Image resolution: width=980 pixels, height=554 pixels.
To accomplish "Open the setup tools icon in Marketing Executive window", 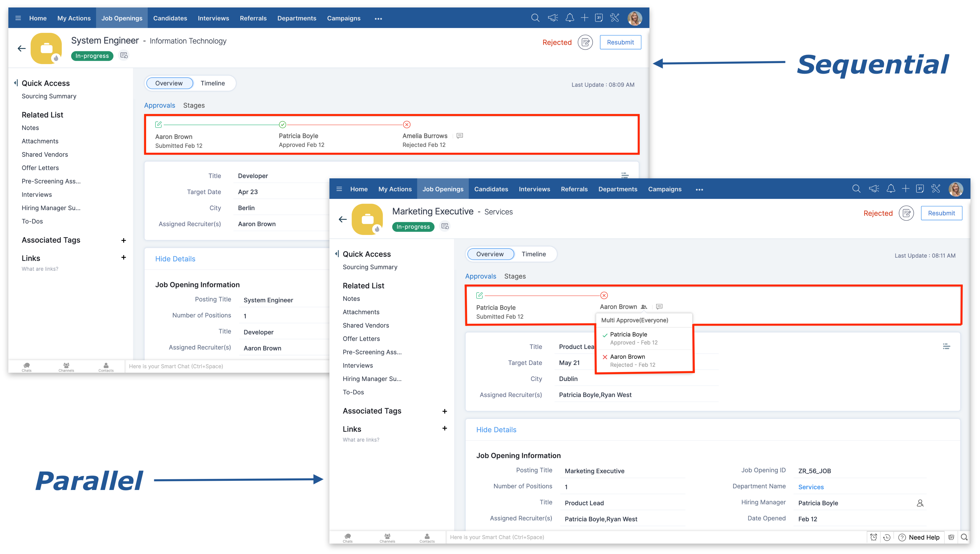I will (x=936, y=189).
